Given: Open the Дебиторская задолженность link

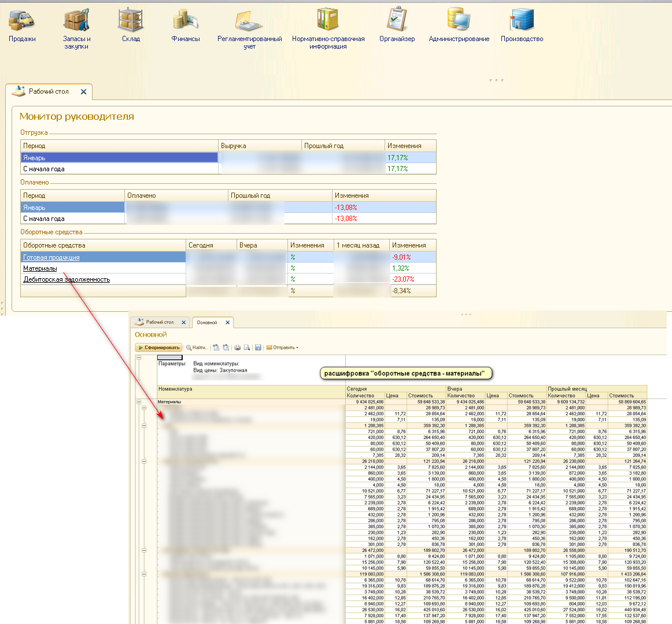Looking at the screenshot, I should [67, 279].
